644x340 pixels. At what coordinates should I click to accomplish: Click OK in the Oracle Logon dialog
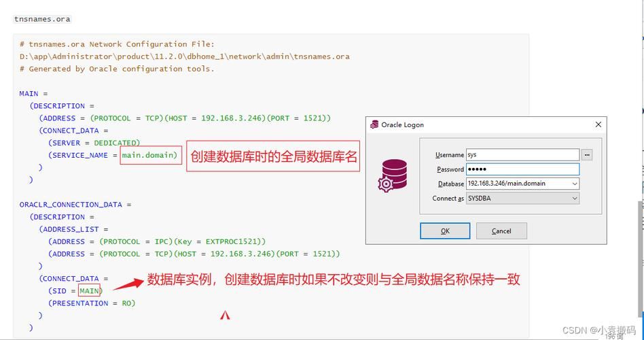(x=445, y=231)
